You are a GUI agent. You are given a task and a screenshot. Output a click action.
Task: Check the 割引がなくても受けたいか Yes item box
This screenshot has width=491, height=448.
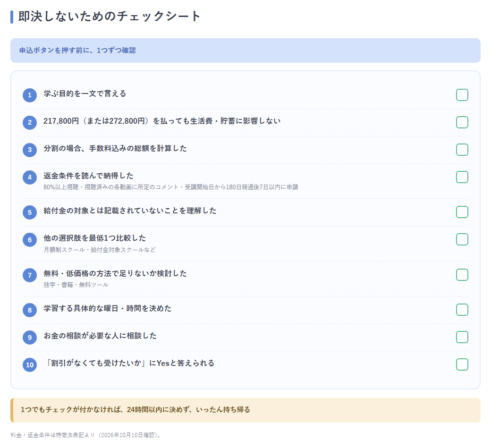[462, 364]
